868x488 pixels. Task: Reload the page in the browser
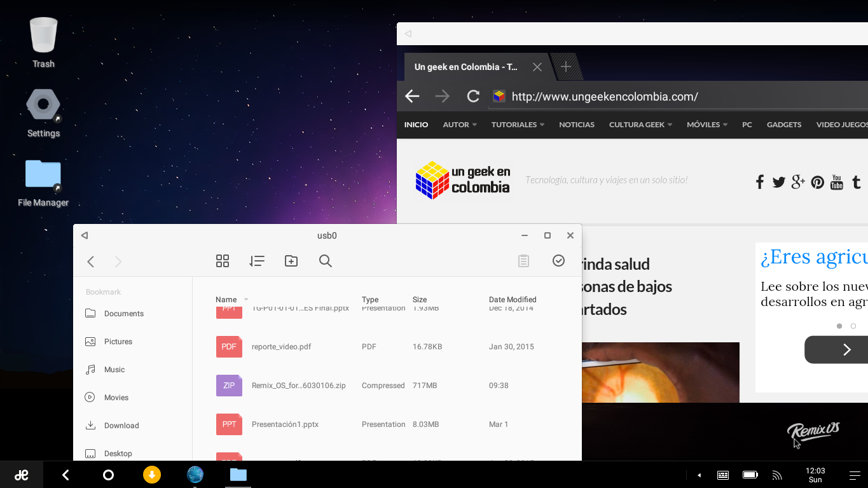472,96
